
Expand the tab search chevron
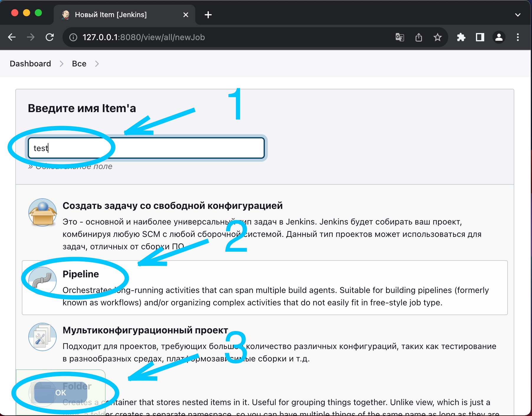click(518, 15)
